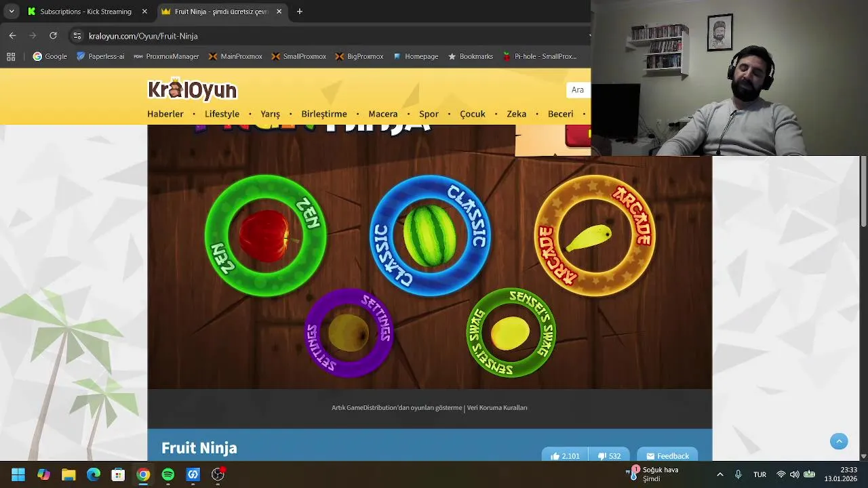This screenshot has width=868, height=488.
Task: Switch to Subscriptions - Kick Streaming tab
Action: pyautogui.click(x=85, y=12)
